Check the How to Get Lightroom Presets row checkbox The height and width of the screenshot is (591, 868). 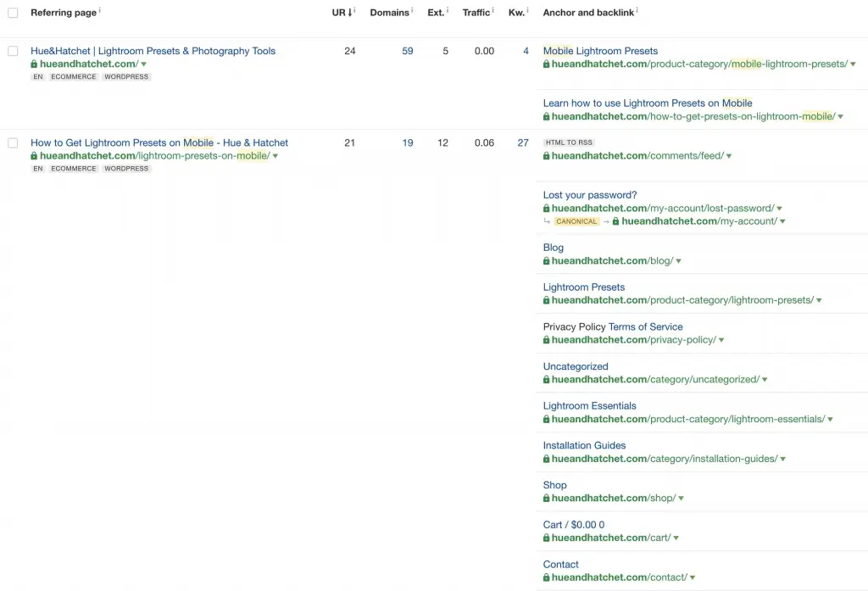[x=13, y=143]
